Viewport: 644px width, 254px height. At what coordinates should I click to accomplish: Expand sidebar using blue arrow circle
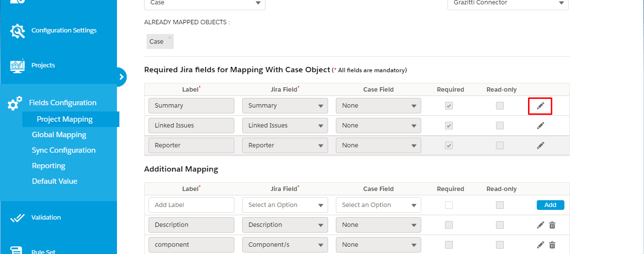(121, 77)
